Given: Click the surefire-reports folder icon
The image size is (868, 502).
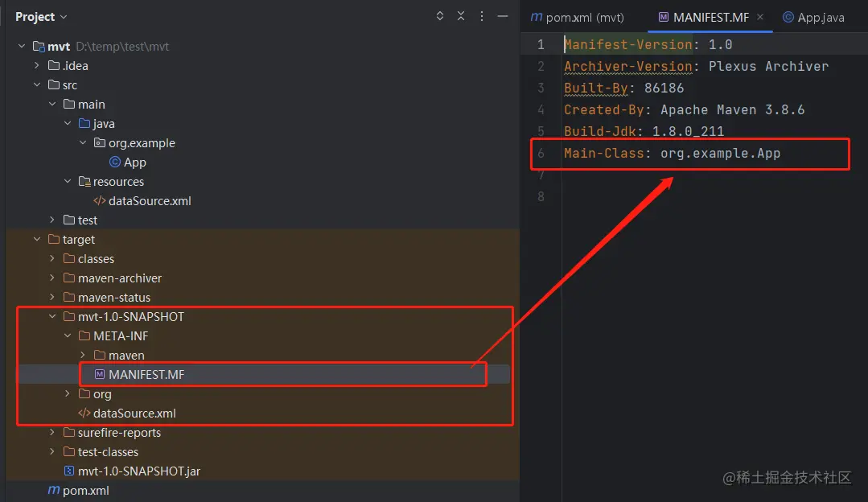Looking at the screenshot, I should (69, 432).
